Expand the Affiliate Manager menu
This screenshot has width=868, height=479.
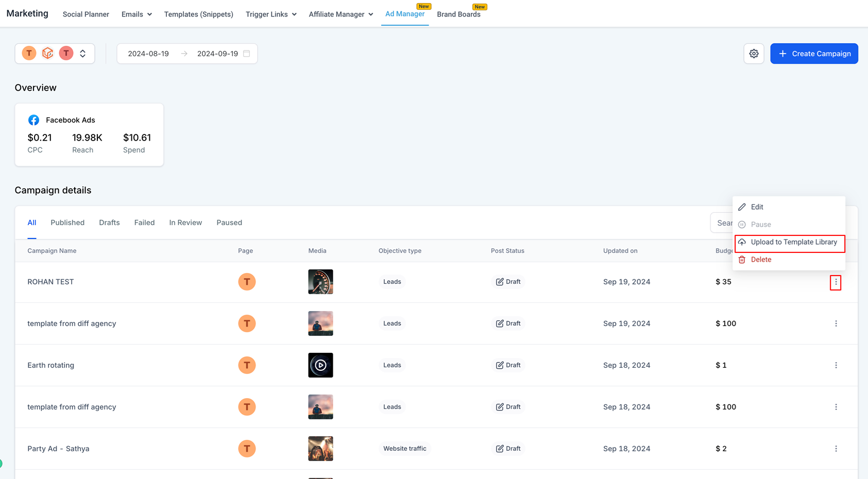click(340, 14)
